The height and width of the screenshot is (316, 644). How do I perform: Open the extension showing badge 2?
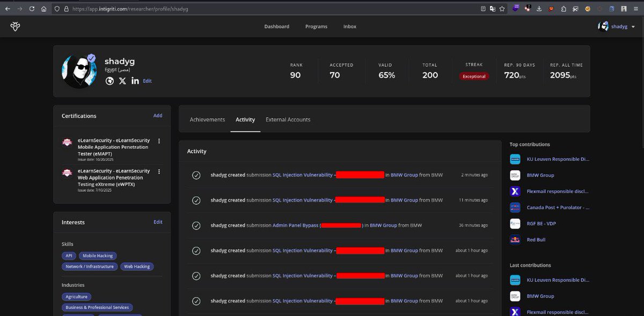(527, 8)
